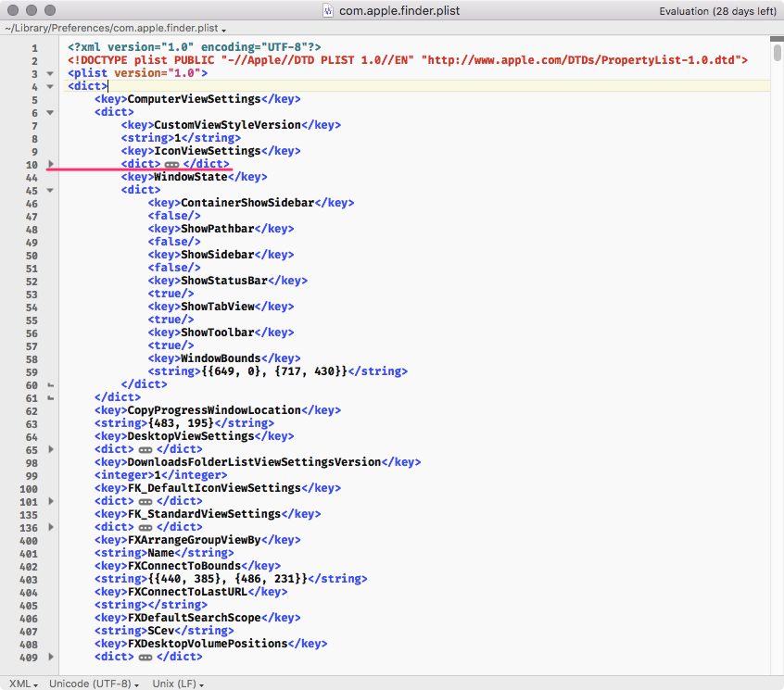784x690 pixels.
Task: Click the ShowPathbar key text
Action: tap(218, 229)
